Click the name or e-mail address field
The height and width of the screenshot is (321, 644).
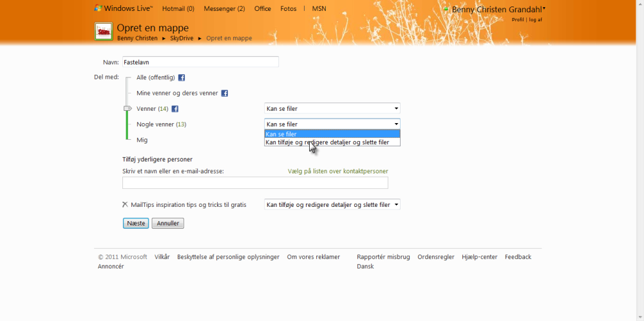pos(255,183)
